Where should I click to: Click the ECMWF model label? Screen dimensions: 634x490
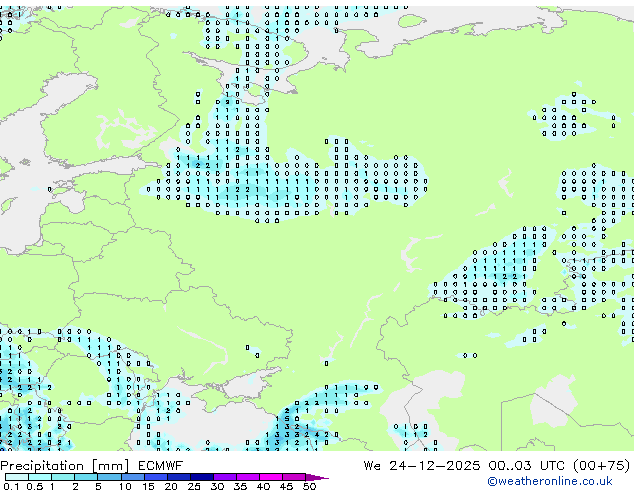click(x=161, y=466)
